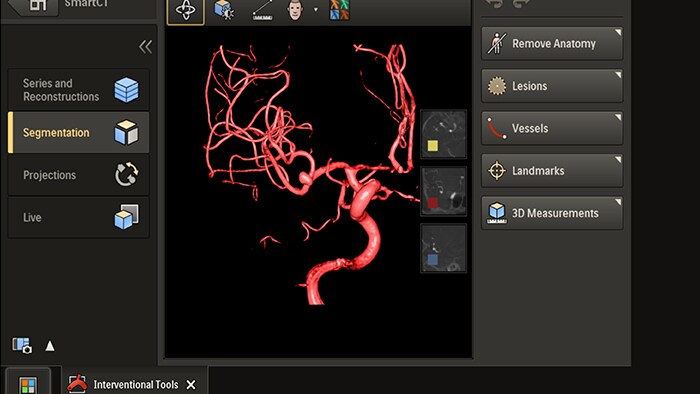The height and width of the screenshot is (394, 700).
Task: Close the Interventional Tools tab
Action: click(x=191, y=385)
